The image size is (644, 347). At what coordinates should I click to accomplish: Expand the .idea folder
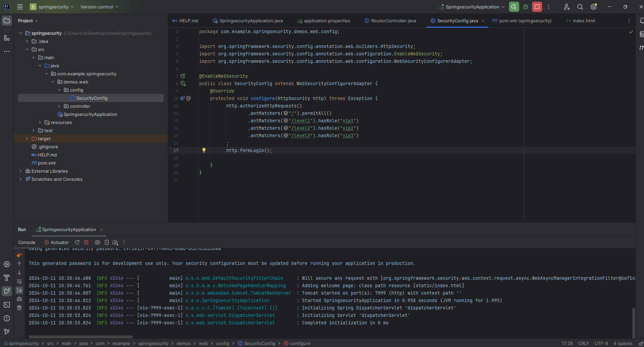click(27, 41)
